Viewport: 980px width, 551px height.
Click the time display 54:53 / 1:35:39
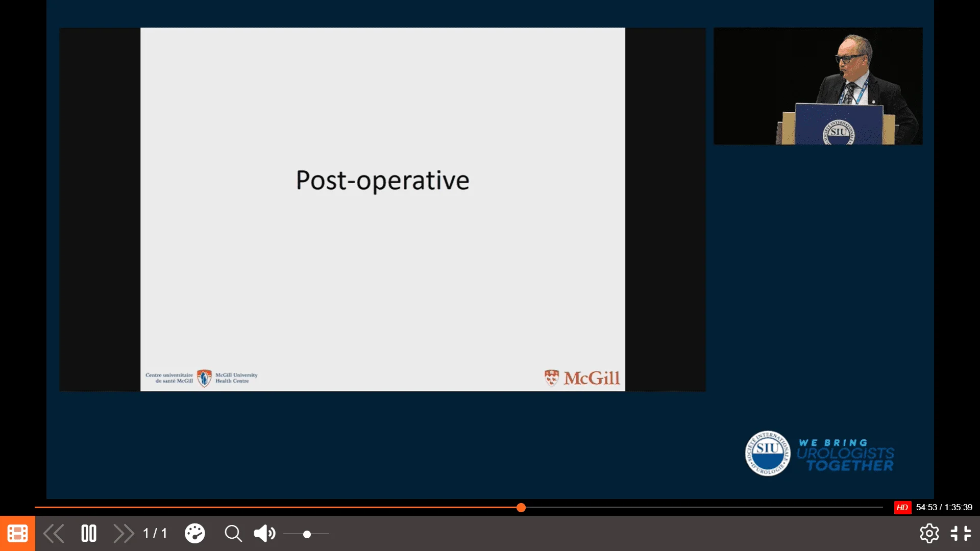(944, 508)
